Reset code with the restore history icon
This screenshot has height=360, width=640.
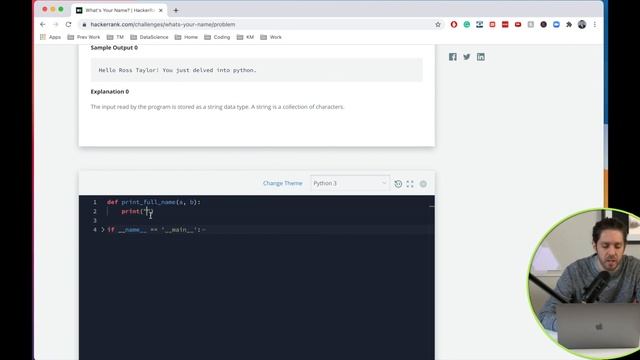point(398,184)
